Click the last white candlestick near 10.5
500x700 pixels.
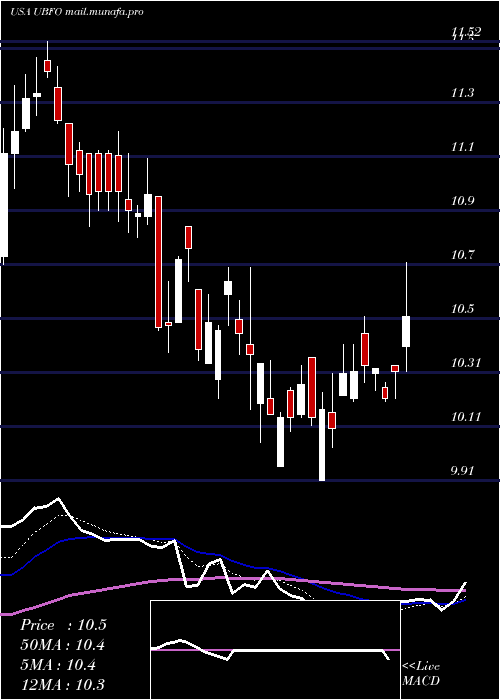(406, 331)
